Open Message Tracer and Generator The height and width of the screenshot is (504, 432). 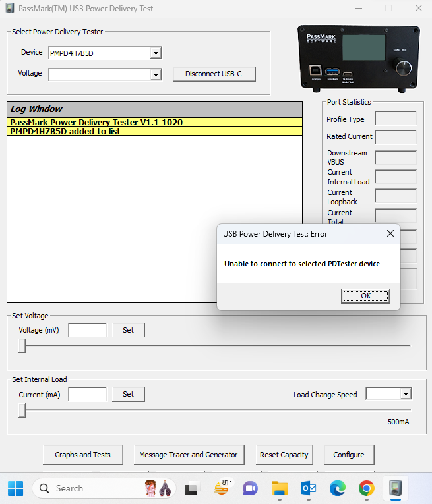point(189,455)
